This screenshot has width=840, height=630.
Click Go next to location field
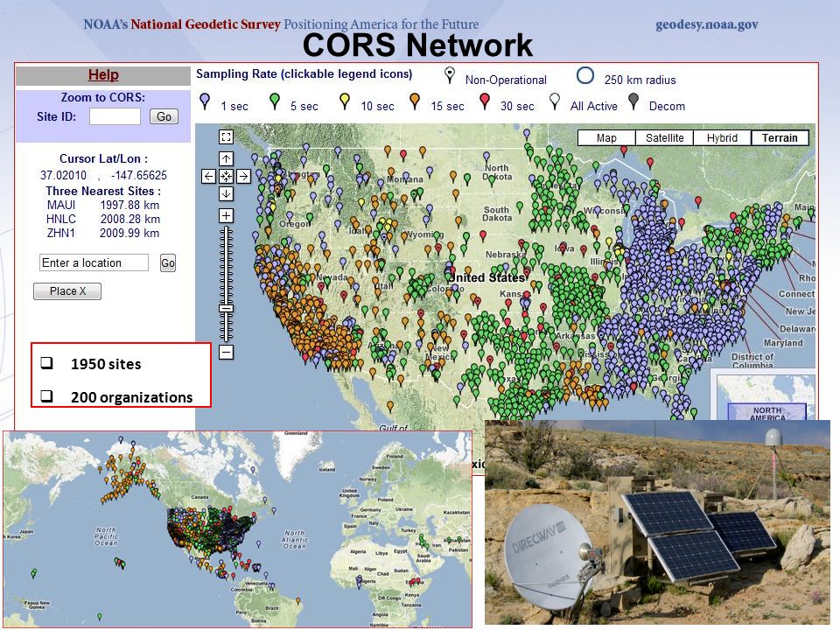[168, 262]
